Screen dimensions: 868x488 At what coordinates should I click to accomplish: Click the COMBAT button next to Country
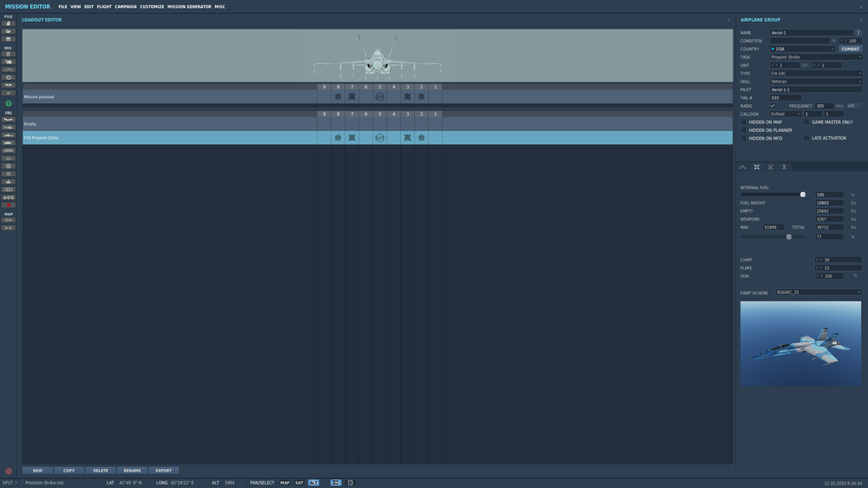click(851, 49)
